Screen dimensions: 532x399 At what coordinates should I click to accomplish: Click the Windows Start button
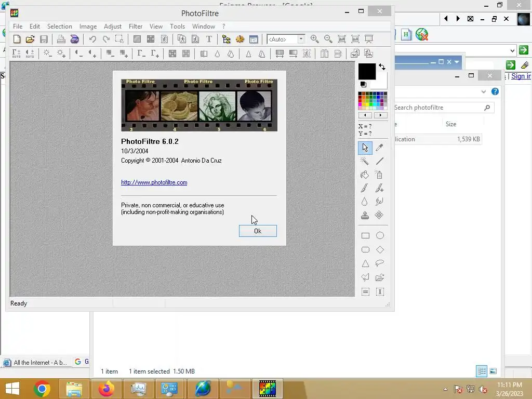pyautogui.click(x=12, y=389)
